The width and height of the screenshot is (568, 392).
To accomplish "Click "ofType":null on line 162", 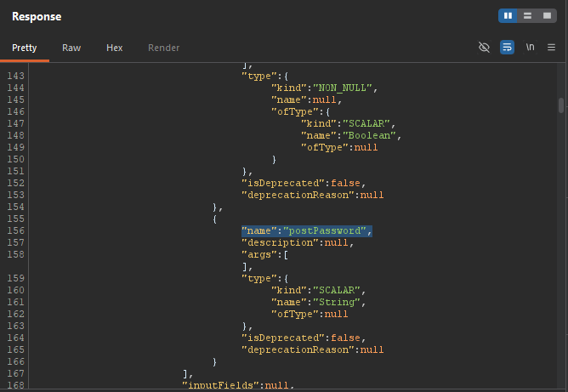I will click(x=310, y=314).
